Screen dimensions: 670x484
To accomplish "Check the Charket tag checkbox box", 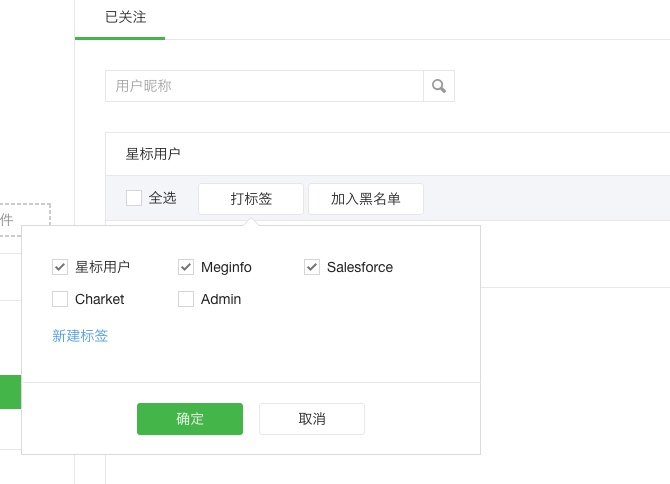I will click(60, 299).
